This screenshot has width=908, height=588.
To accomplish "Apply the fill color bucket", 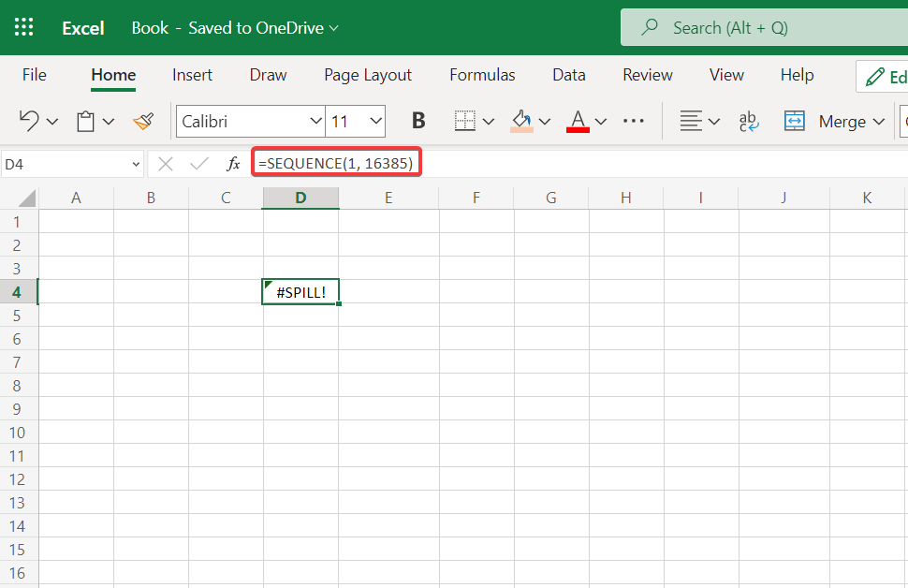I will click(x=521, y=121).
